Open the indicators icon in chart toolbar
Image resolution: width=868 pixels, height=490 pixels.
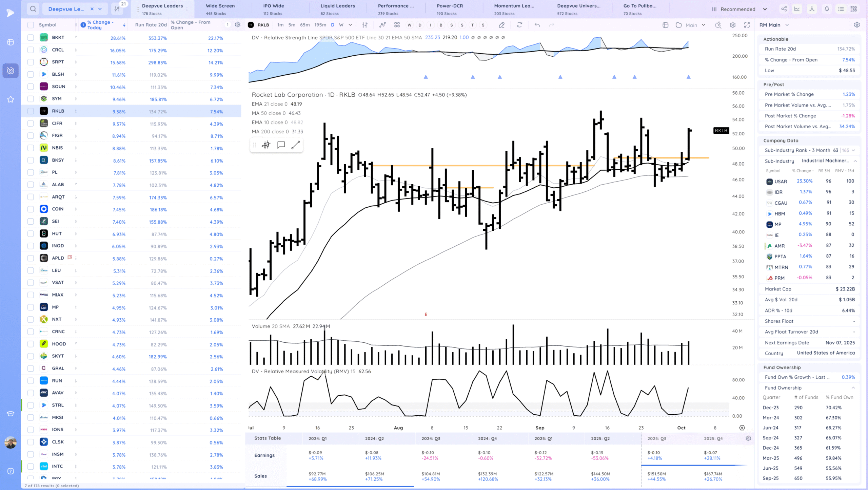pos(382,25)
